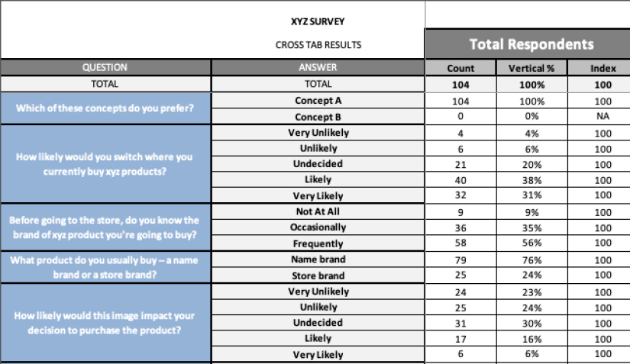Click the name brand or store brand question cell

pyautogui.click(x=105, y=267)
